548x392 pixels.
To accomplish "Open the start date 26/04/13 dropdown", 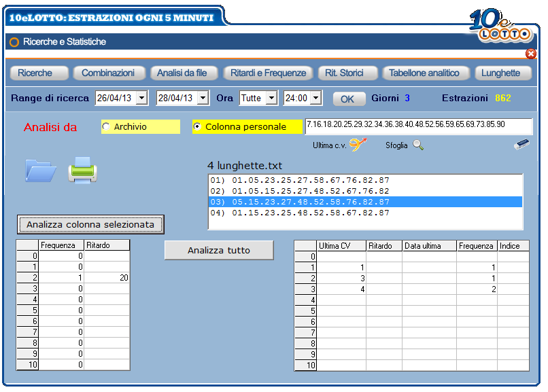I will pos(141,98).
